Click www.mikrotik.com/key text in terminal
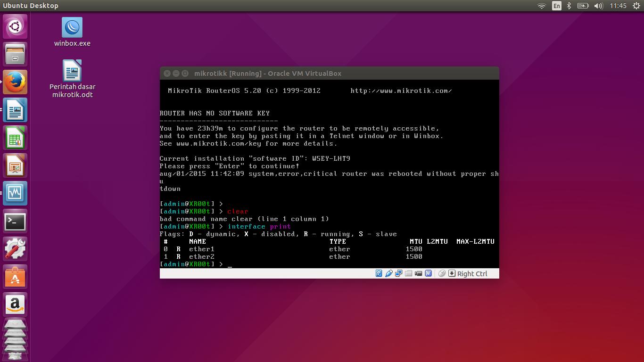 (219, 143)
